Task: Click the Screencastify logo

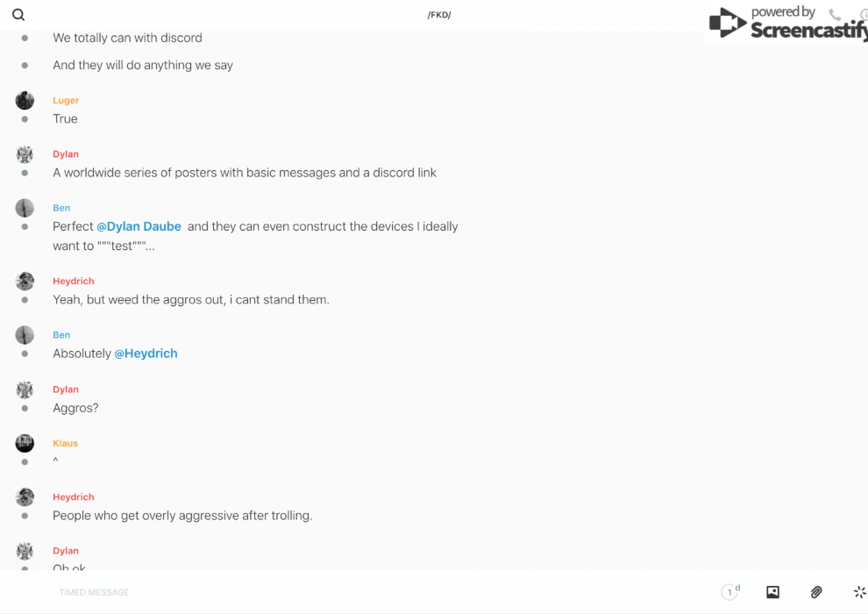Action: (x=786, y=25)
